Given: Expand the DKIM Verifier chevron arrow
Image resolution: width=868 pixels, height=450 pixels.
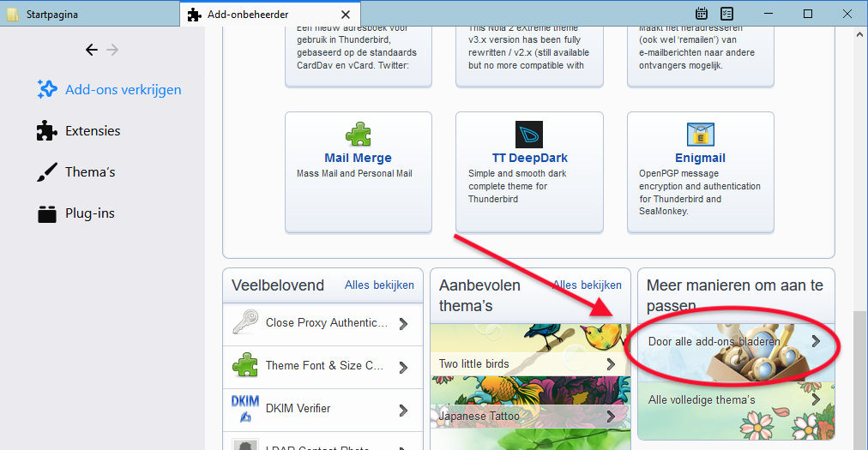Looking at the screenshot, I should coord(403,410).
